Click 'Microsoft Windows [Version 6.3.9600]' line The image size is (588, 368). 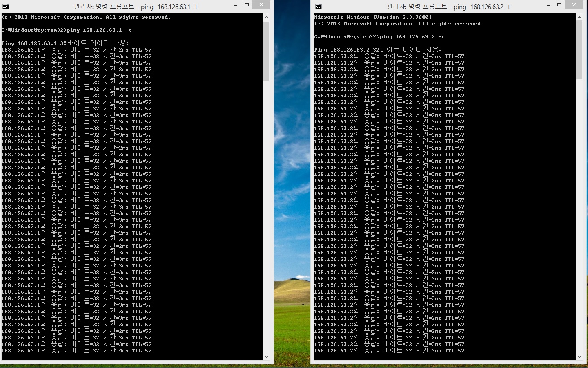pos(373,17)
